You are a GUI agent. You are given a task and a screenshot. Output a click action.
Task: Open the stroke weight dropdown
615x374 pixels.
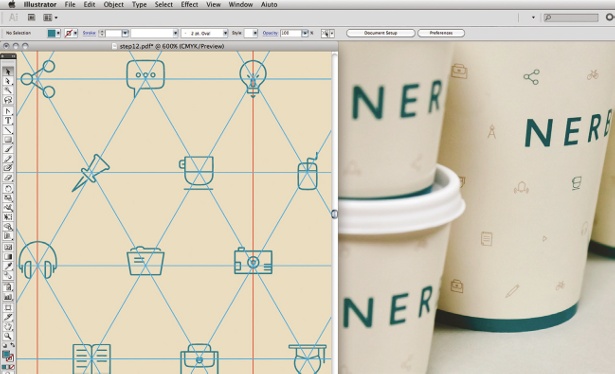pyautogui.click(x=125, y=33)
